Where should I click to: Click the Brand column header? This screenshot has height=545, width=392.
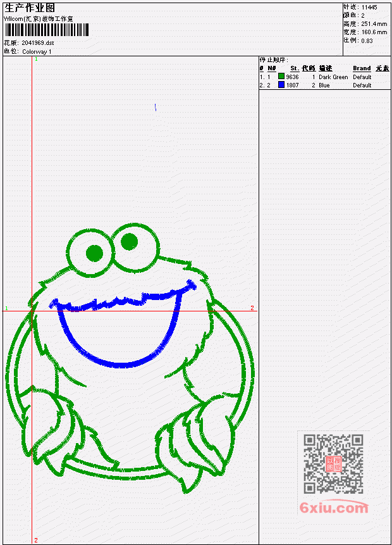point(362,68)
